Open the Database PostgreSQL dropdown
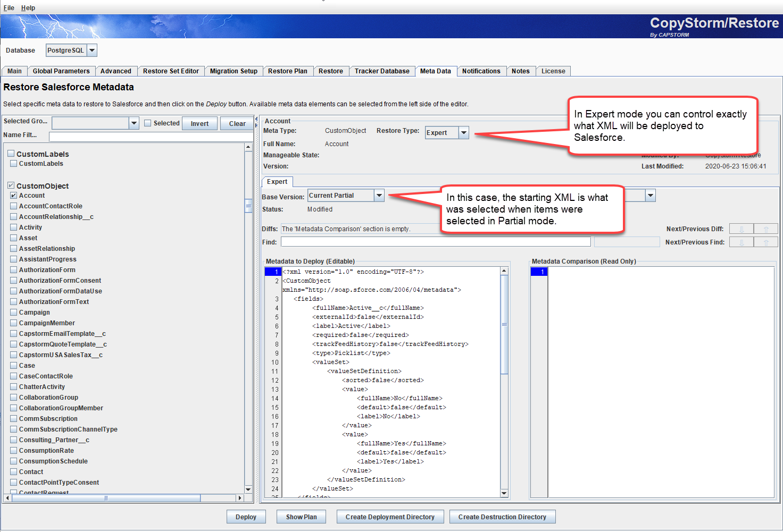The width and height of the screenshot is (783, 532). tap(92, 50)
